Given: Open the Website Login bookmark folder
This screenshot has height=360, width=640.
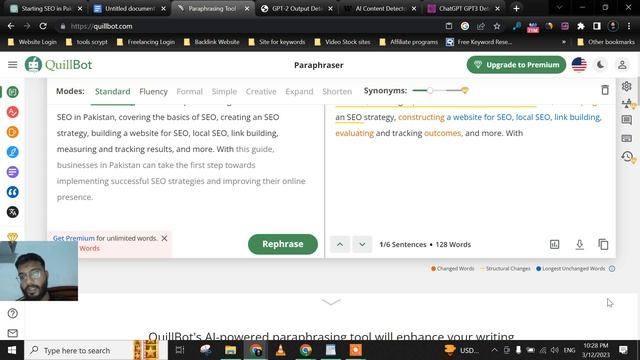Looking at the screenshot, I should [32, 42].
